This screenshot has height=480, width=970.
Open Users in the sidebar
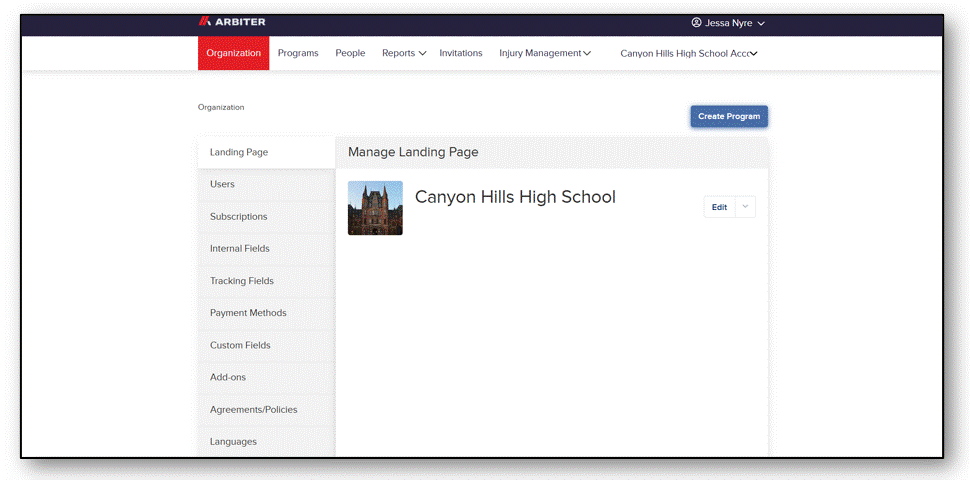267,184
